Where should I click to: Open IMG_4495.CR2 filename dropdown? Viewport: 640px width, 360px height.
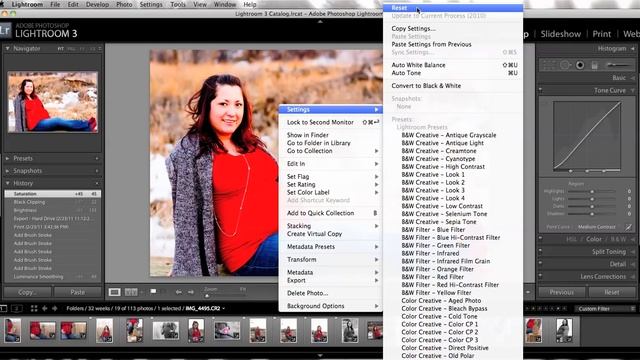205,308
